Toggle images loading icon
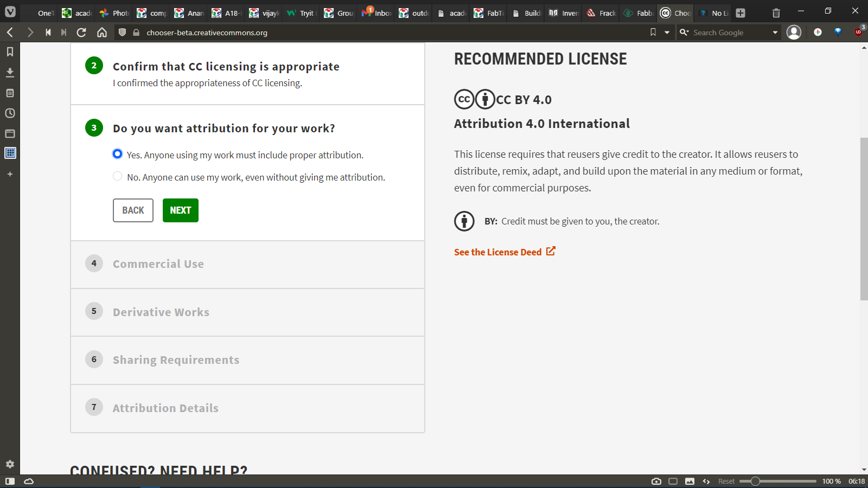 690,481
